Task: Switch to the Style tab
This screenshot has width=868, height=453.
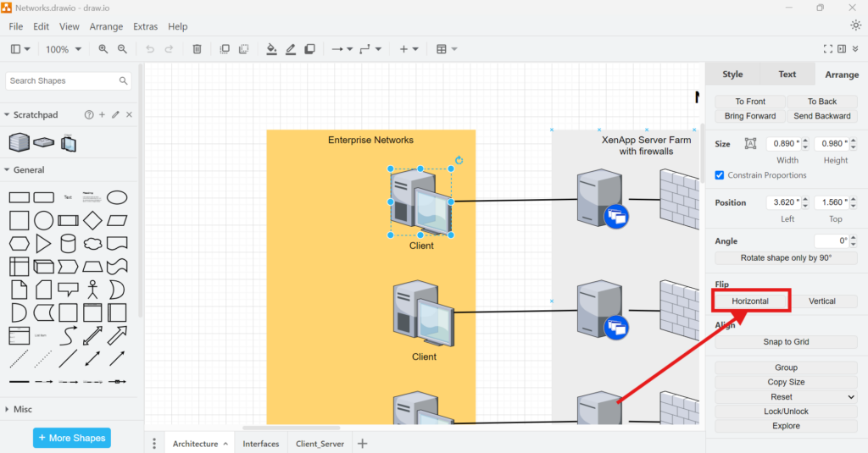Action: tap(732, 75)
